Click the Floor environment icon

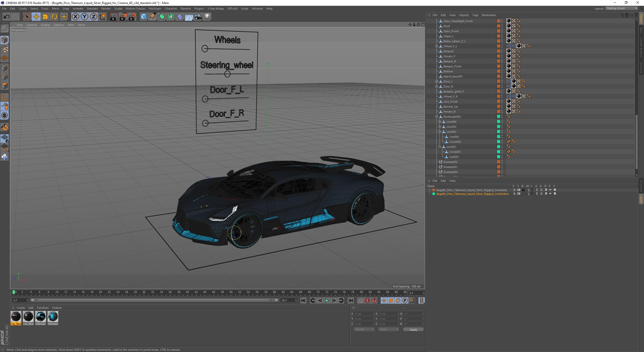pyautogui.click(x=189, y=17)
